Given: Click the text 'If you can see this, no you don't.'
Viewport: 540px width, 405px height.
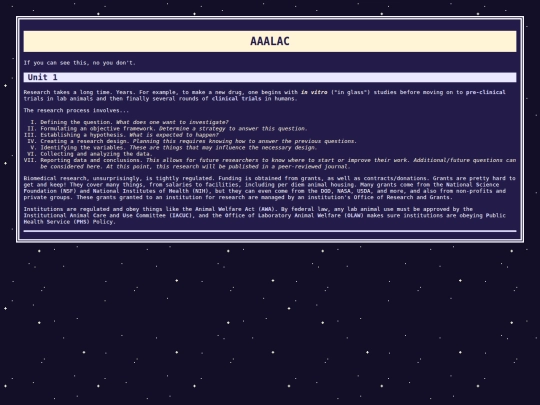Looking at the screenshot, I should [80, 63].
